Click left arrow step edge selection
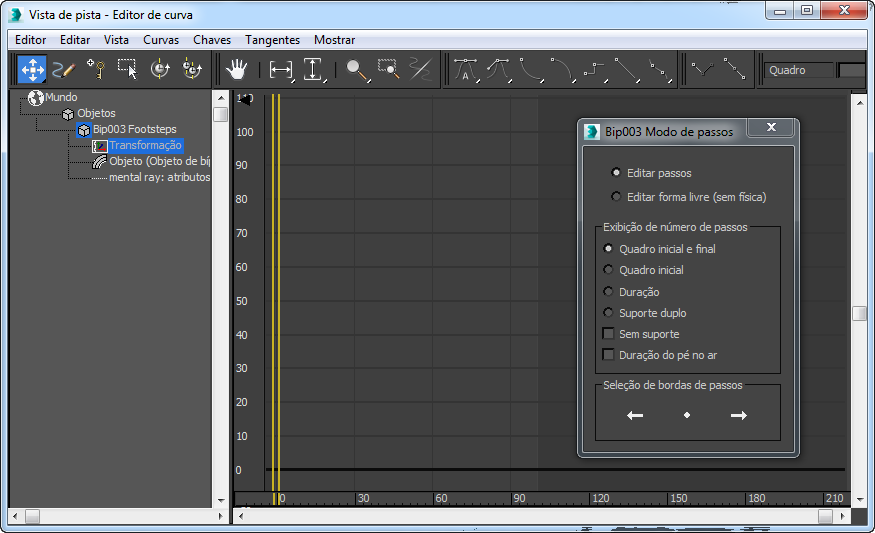 tap(635, 415)
